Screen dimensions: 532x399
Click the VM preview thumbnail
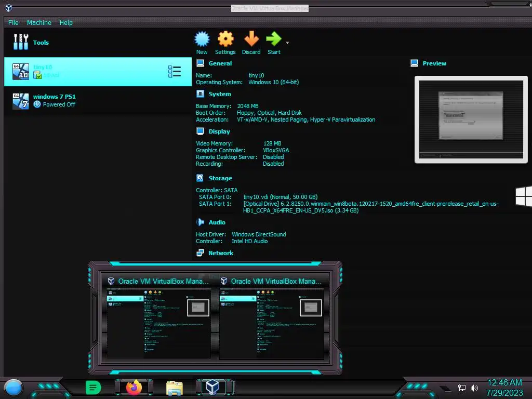(x=471, y=119)
